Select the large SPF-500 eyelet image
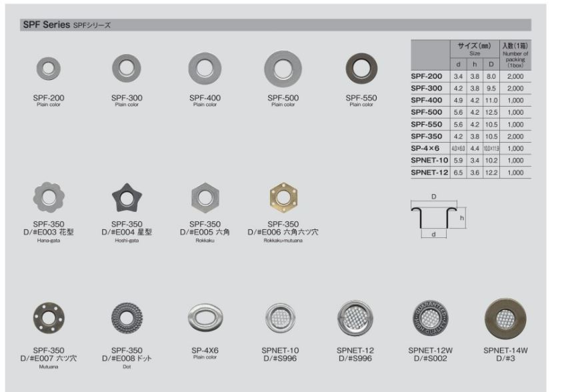This screenshot has height=392, width=562. point(283,67)
